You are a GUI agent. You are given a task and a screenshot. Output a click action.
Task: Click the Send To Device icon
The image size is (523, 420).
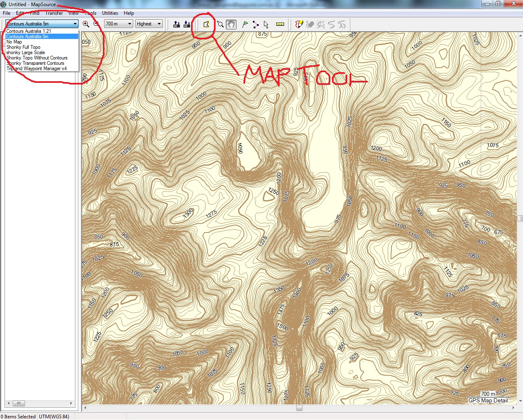pos(177,24)
